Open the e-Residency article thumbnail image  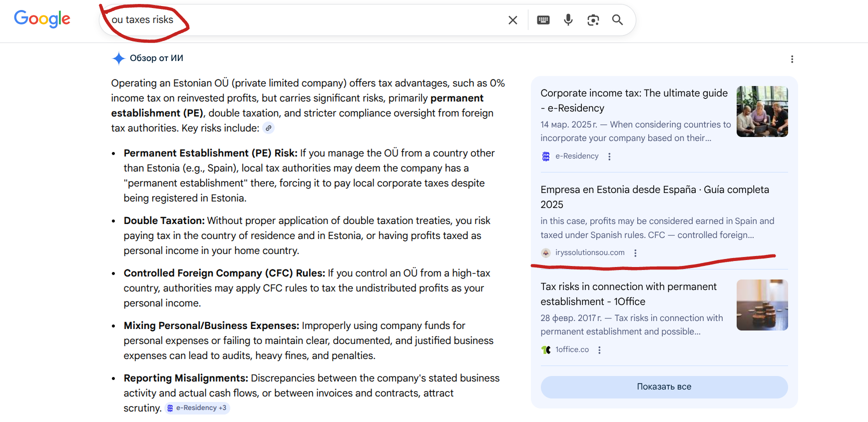coord(762,111)
